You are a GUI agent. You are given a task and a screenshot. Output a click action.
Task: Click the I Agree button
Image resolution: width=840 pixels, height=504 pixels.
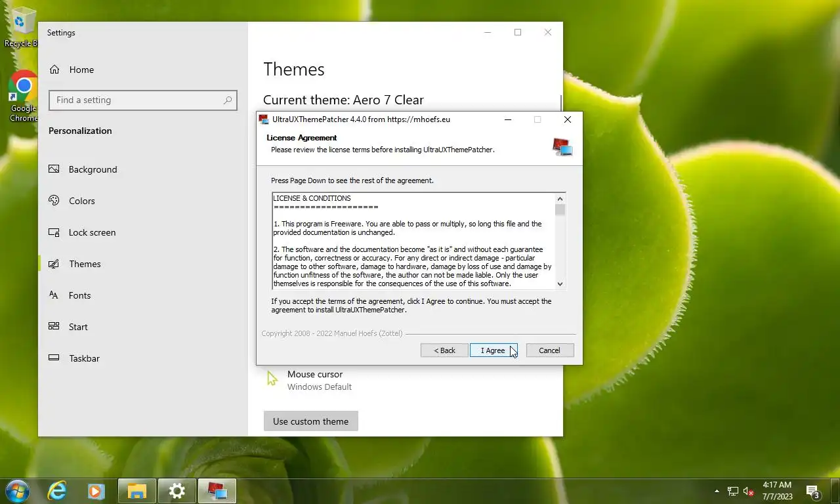(493, 350)
